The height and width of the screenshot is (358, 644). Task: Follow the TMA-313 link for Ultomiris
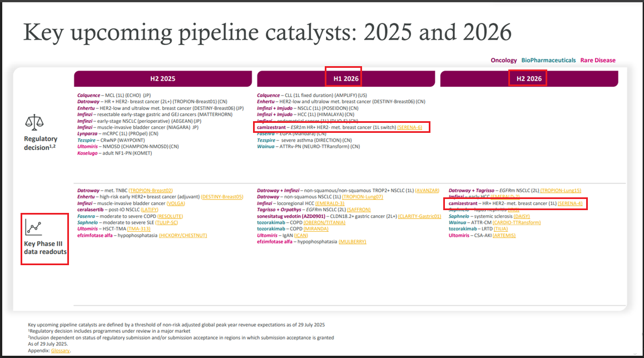click(x=138, y=228)
